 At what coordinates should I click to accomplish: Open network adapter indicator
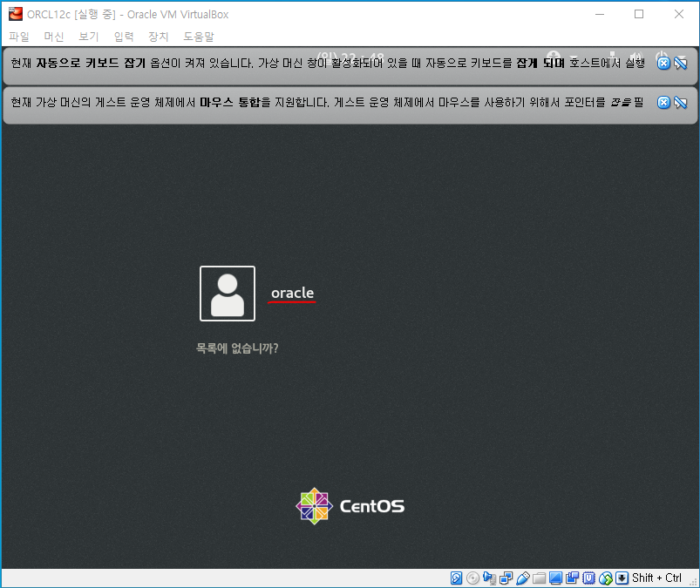click(506, 578)
